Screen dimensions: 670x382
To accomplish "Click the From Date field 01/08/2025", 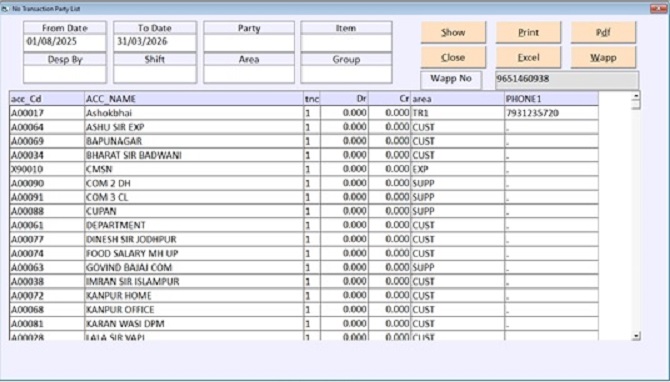I will tap(65, 42).
